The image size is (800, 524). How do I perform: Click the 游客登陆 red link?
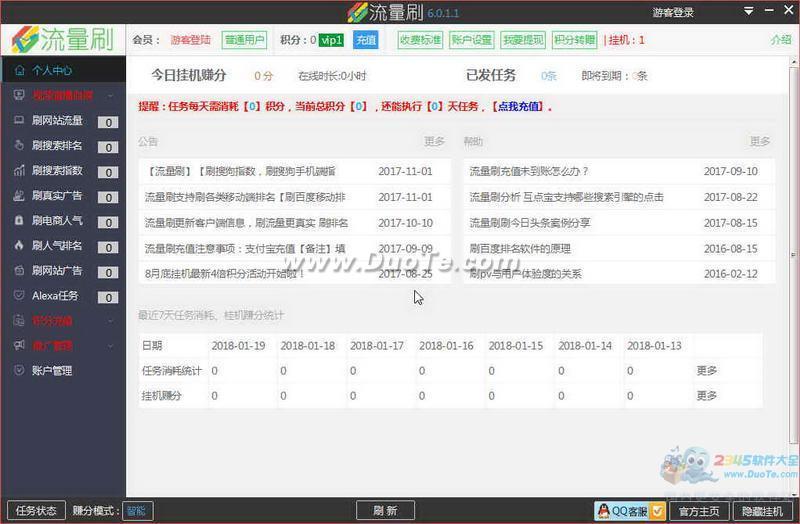pos(190,40)
